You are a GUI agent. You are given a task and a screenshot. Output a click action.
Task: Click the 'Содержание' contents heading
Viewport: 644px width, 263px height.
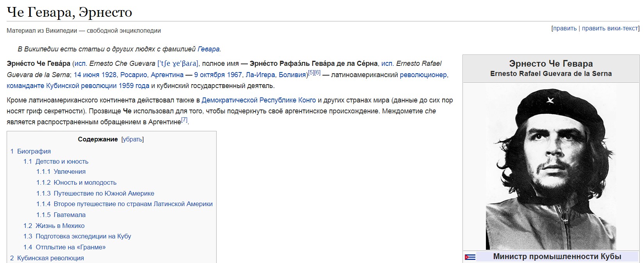coord(98,139)
